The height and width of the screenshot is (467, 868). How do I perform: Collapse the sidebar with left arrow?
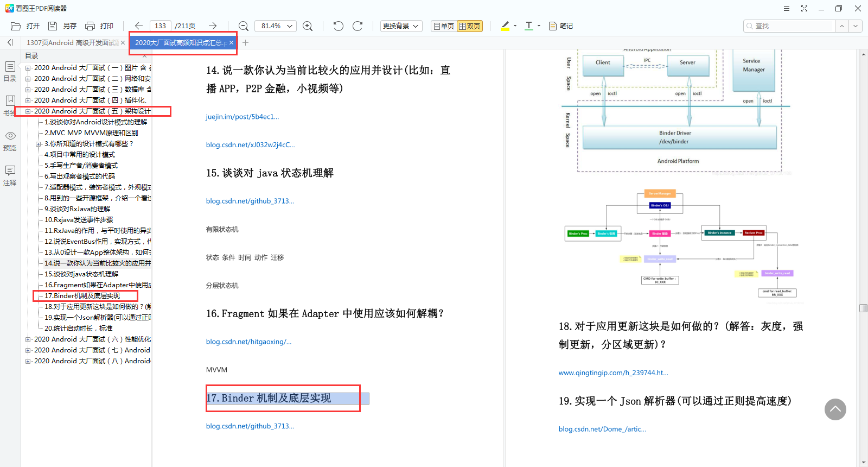coord(10,42)
